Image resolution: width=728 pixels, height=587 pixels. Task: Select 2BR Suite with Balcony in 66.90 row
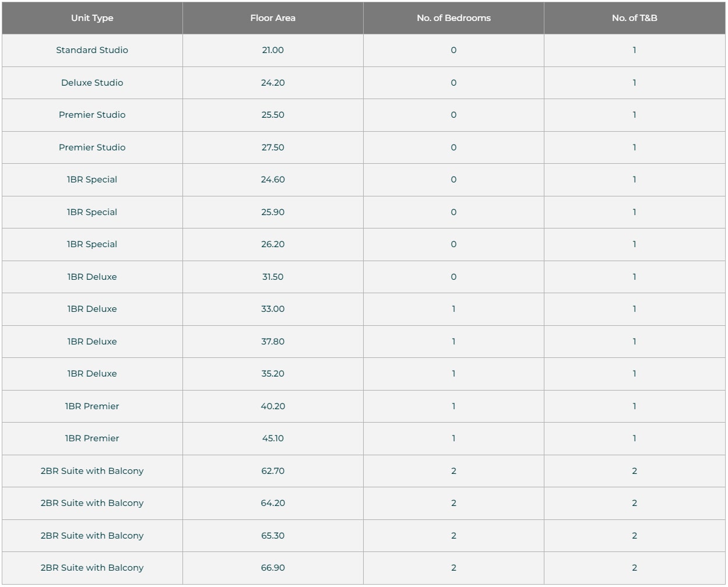point(92,568)
